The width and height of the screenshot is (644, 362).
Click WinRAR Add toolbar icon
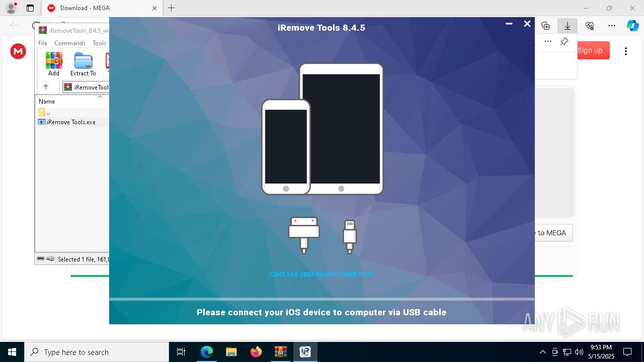pos(54,64)
